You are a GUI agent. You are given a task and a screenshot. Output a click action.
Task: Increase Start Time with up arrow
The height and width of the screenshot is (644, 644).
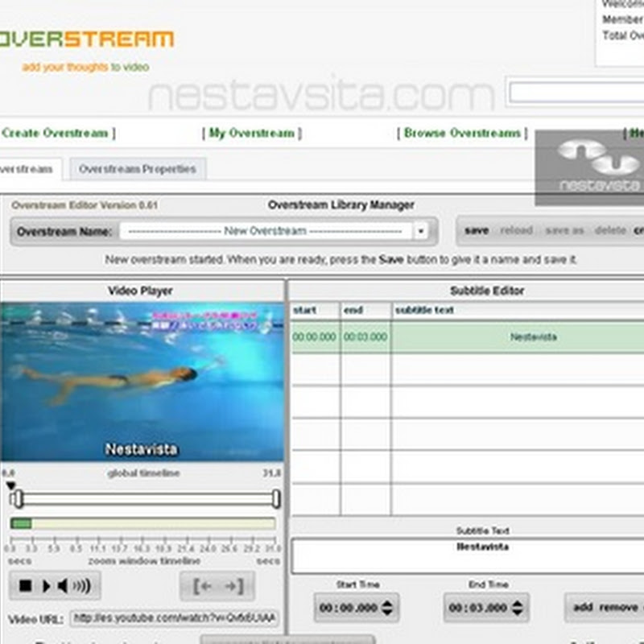tap(387, 603)
